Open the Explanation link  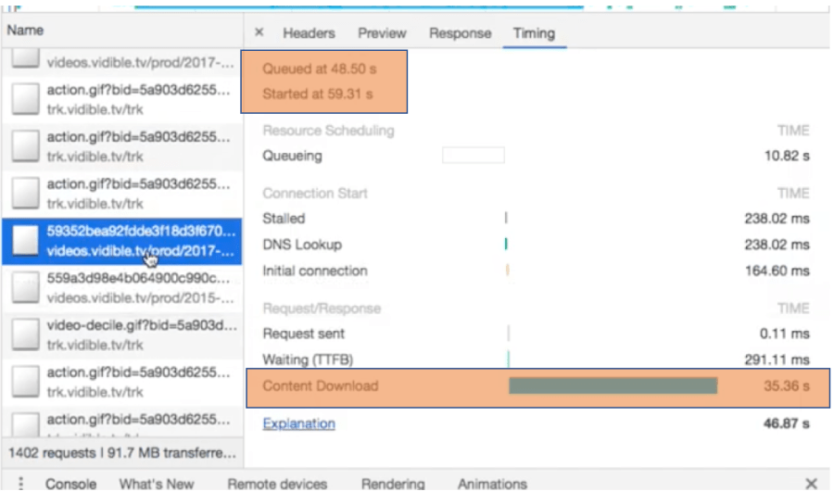298,423
